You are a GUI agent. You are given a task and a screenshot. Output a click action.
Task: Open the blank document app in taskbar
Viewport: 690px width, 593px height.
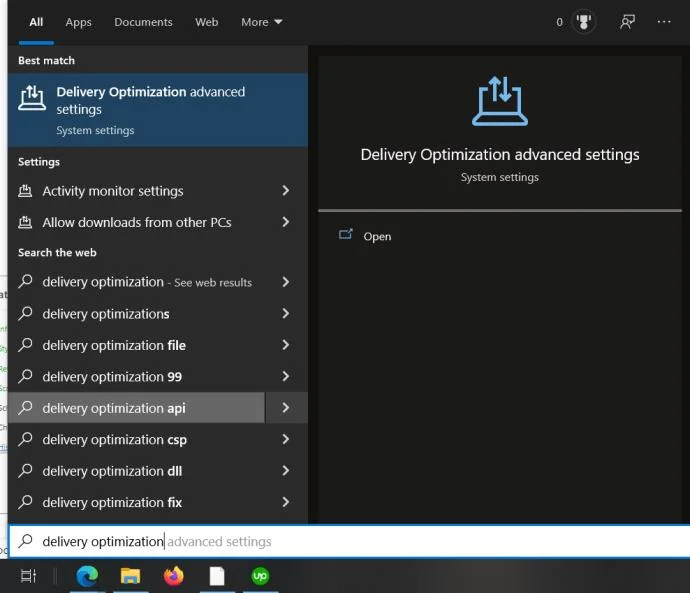(x=217, y=576)
